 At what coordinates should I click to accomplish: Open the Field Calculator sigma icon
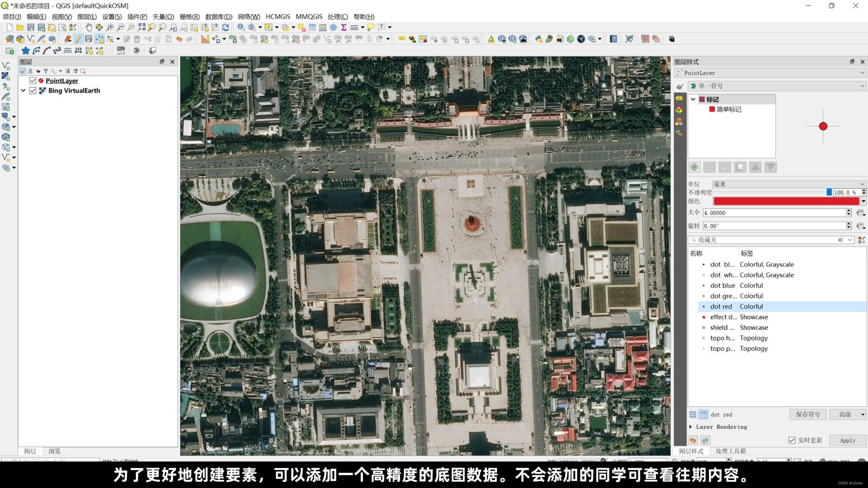[x=344, y=27]
